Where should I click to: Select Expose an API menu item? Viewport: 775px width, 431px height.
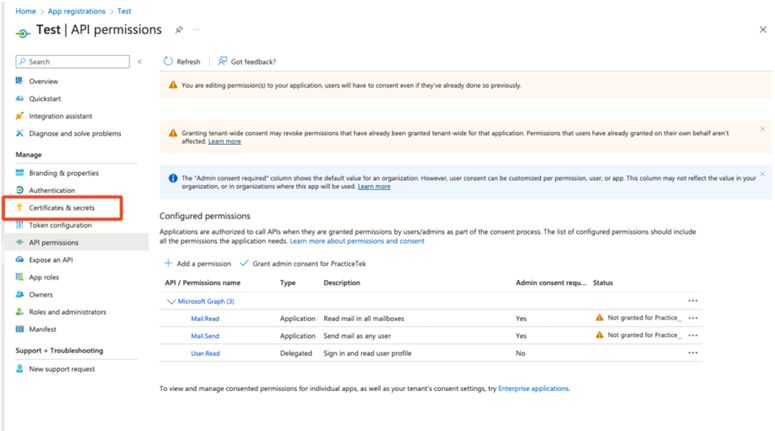51,259
